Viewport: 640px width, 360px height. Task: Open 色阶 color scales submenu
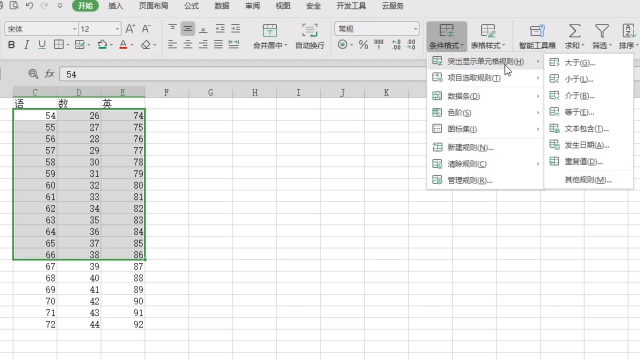point(485,112)
